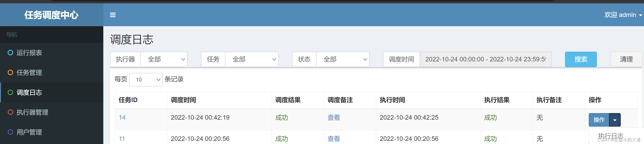The width and height of the screenshot is (644, 144).
Task: Open the 欢迎 admin user dropdown
Action: pos(623,15)
